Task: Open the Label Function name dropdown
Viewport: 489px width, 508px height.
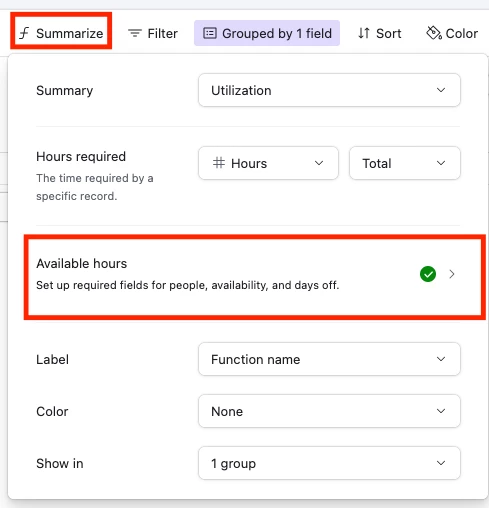Action: click(329, 359)
